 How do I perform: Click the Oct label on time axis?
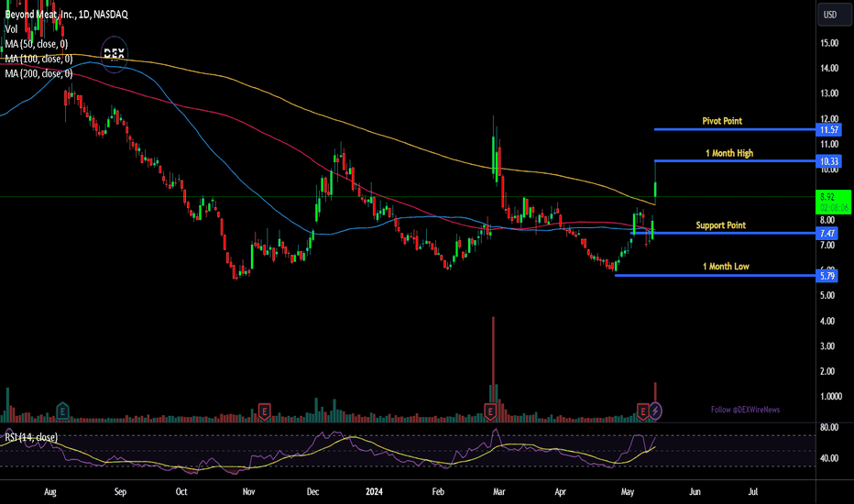[x=181, y=491]
